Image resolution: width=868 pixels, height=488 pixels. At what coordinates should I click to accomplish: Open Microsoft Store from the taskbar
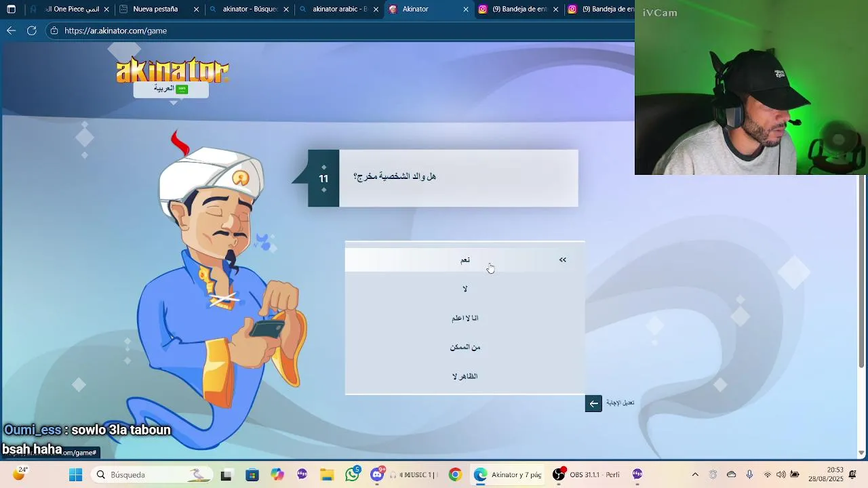coord(252,474)
